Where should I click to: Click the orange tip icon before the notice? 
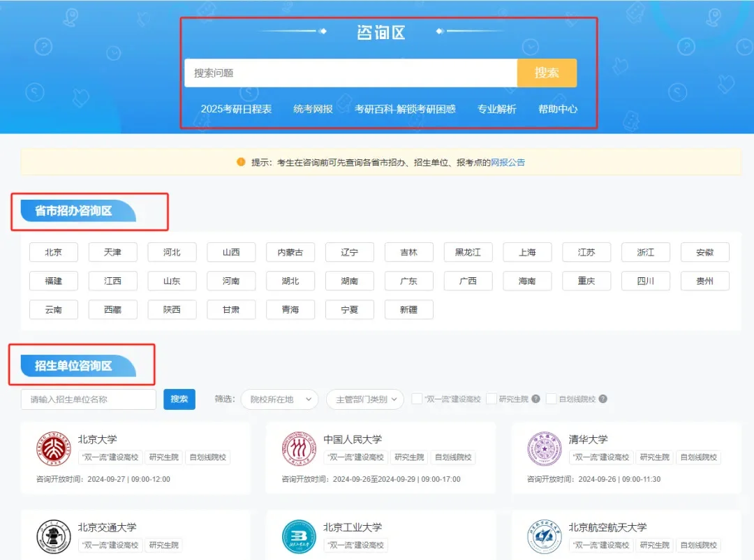tap(239, 161)
